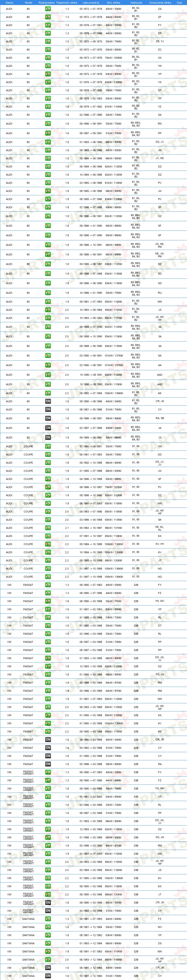The height and width of the screenshot is (980, 187).
Task: Click the Nadwozie column header
Action: click(x=136, y=3)
